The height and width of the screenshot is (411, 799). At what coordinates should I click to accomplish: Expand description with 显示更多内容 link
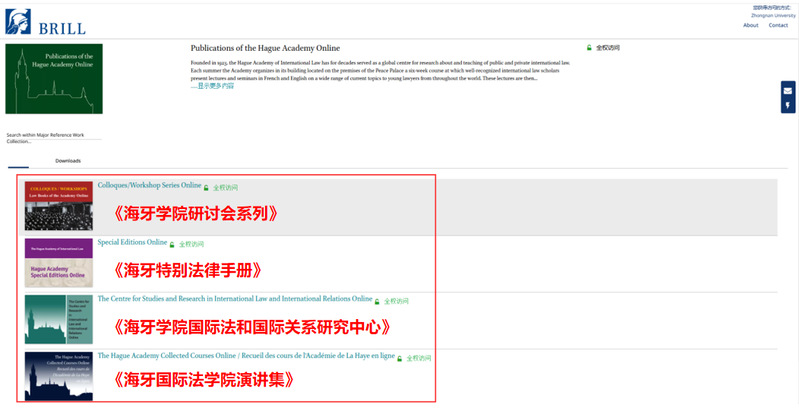(x=214, y=86)
